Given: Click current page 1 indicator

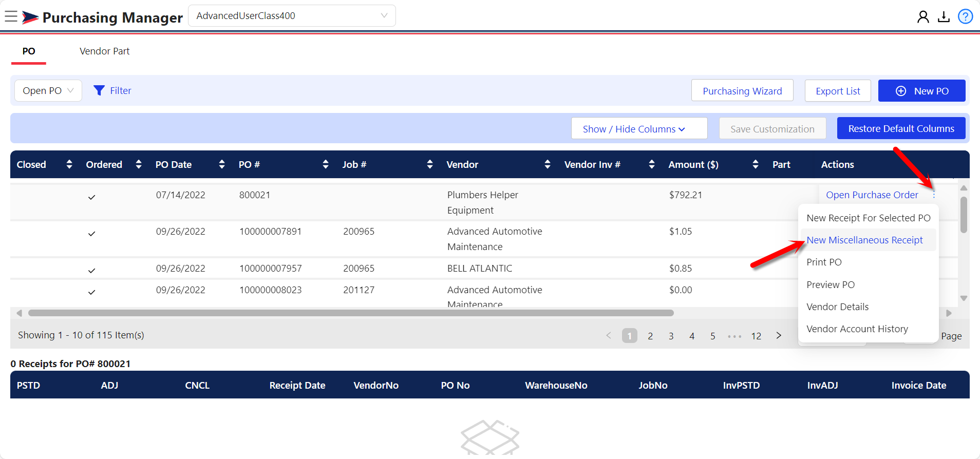Looking at the screenshot, I should point(630,336).
